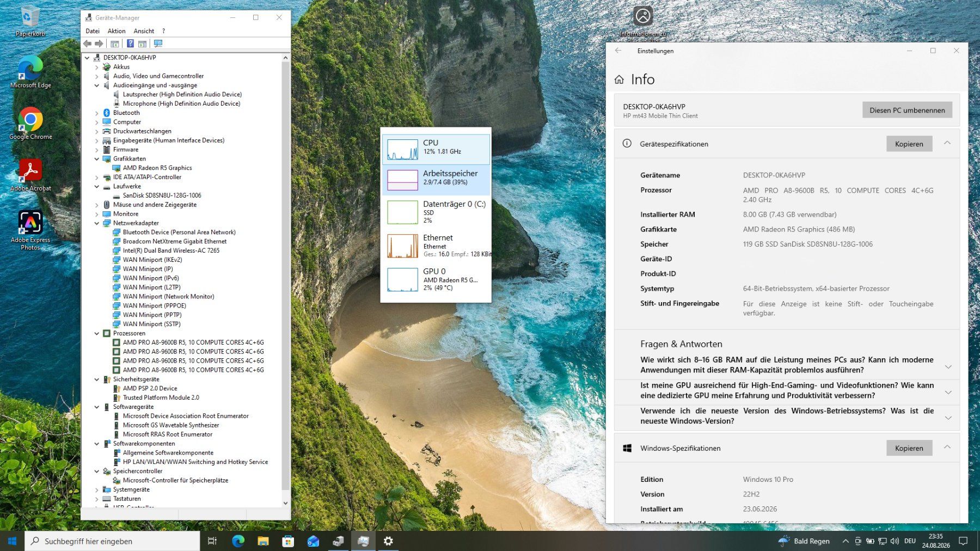Open the Ansicht menu
980x551 pixels.
[144, 31]
